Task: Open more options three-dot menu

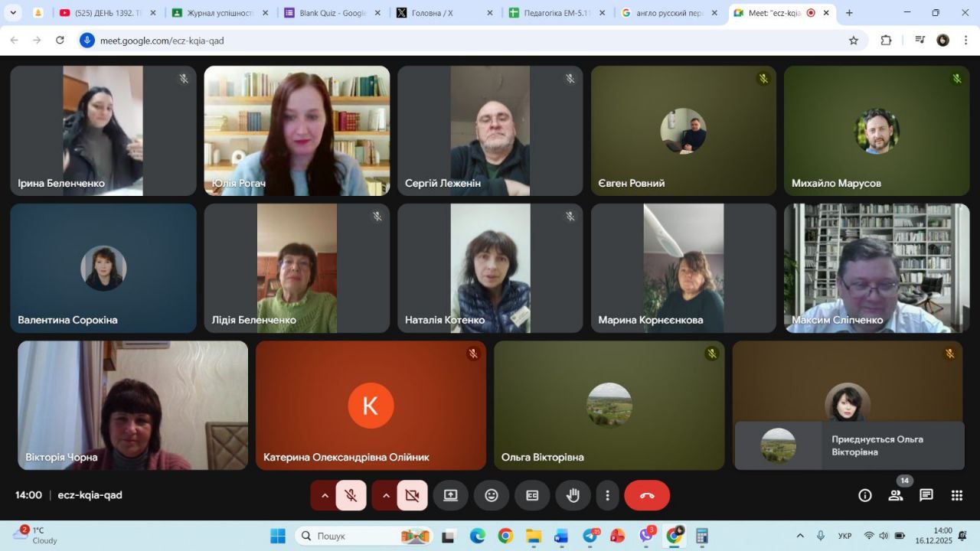Action: tap(607, 495)
